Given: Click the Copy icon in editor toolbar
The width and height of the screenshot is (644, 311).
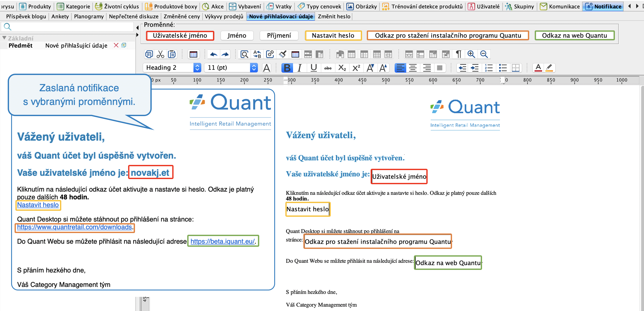Looking at the screenshot, I should point(149,54).
